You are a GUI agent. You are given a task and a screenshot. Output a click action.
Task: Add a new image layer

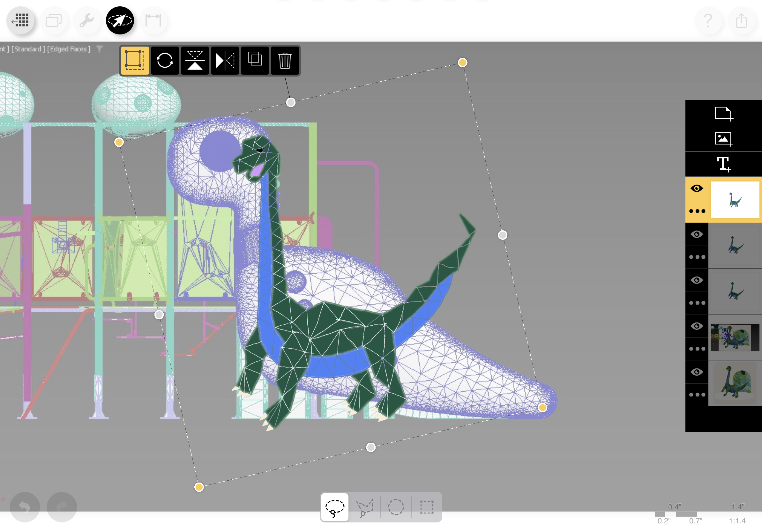pyautogui.click(x=723, y=139)
